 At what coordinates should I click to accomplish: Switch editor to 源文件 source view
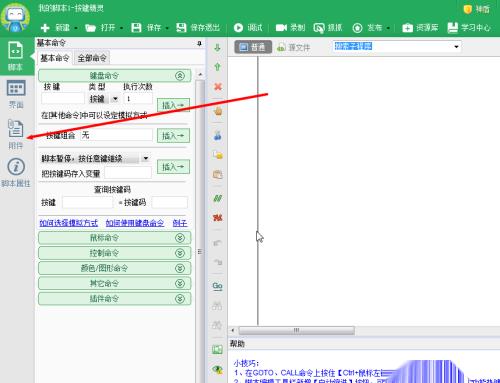click(294, 47)
